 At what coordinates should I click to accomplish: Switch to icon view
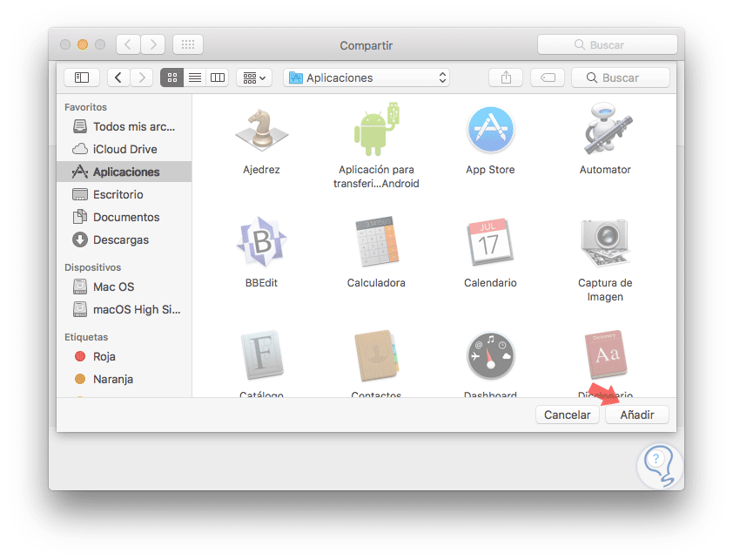(x=172, y=78)
